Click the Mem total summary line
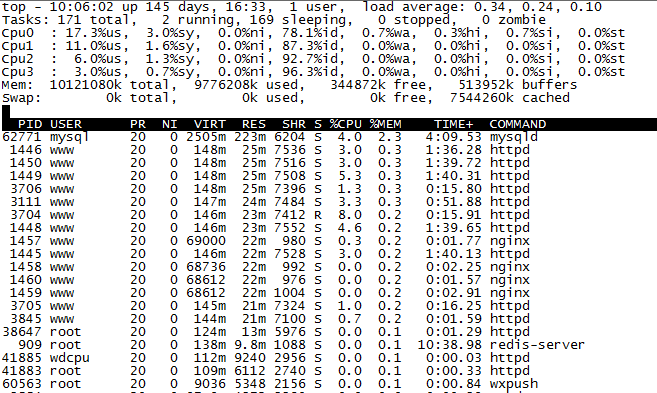657x393 pixels. (289, 85)
